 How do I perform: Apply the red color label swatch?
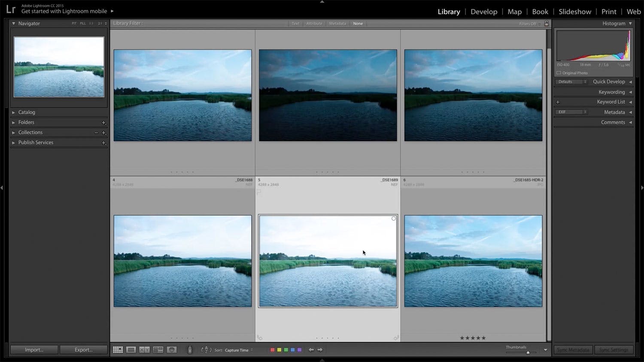pos(272,350)
